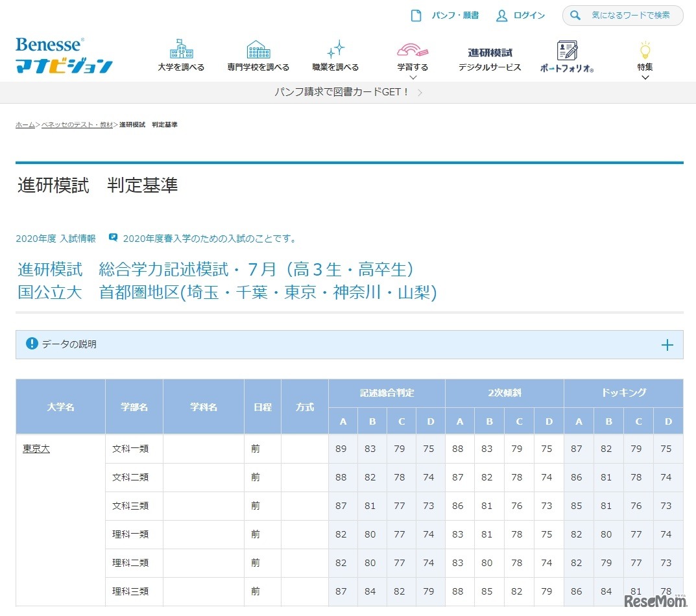Click the 東京大 university link
This screenshot has height=616, width=696.
point(36,449)
